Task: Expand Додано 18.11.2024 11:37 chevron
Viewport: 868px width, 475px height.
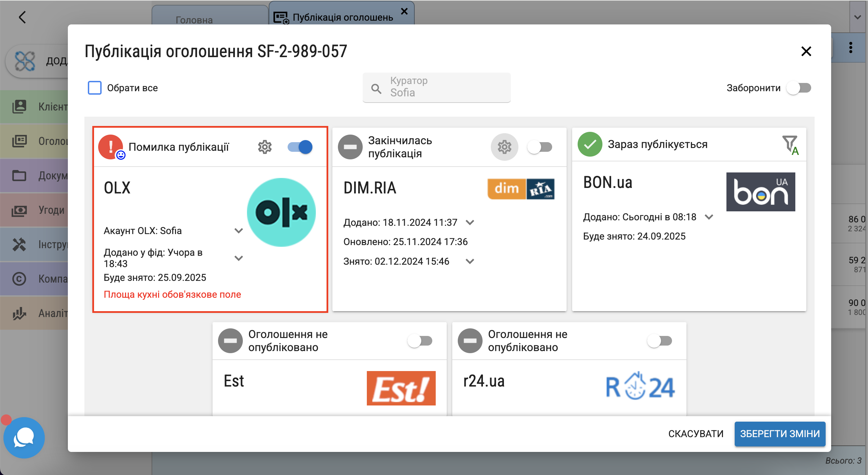Action: pyautogui.click(x=470, y=222)
